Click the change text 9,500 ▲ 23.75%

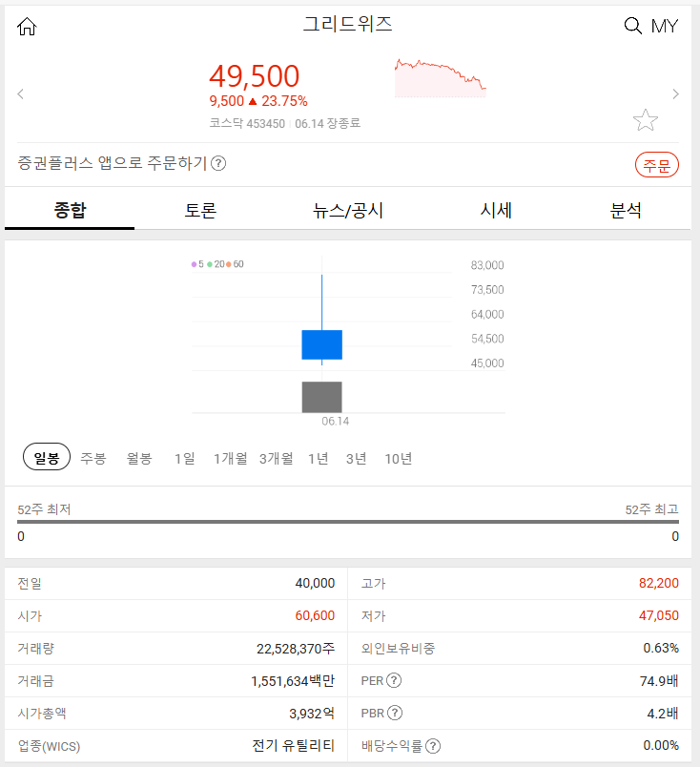[x=258, y=101]
